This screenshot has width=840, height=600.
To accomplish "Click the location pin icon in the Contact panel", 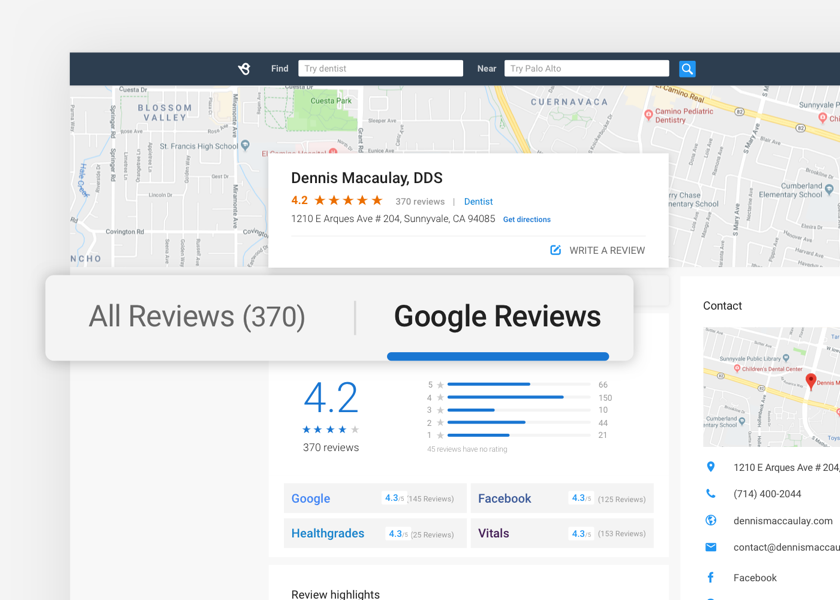I will tap(712, 467).
